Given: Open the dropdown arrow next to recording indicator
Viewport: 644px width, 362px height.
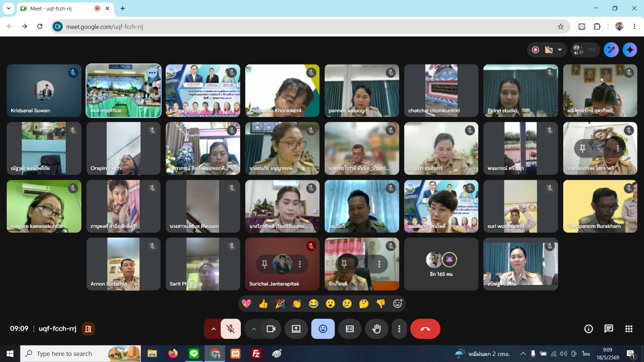Looking at the screenshot, I should (x=559, y=50).
